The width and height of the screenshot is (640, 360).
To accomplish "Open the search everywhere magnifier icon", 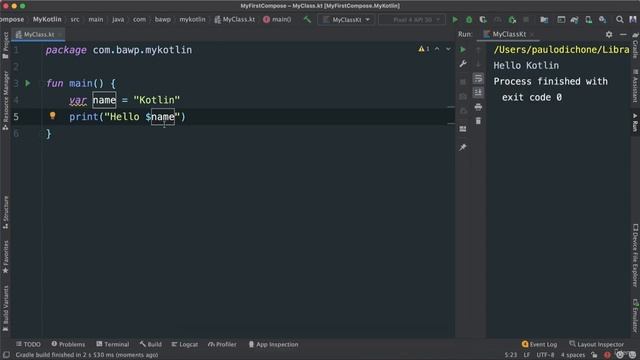I will pos(620,20).
